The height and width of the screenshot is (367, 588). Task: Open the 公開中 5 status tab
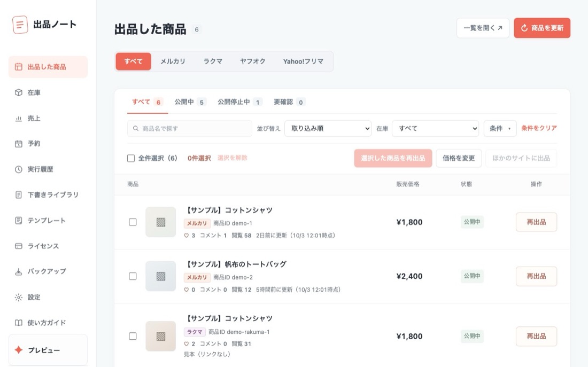(x=190, y=102)
